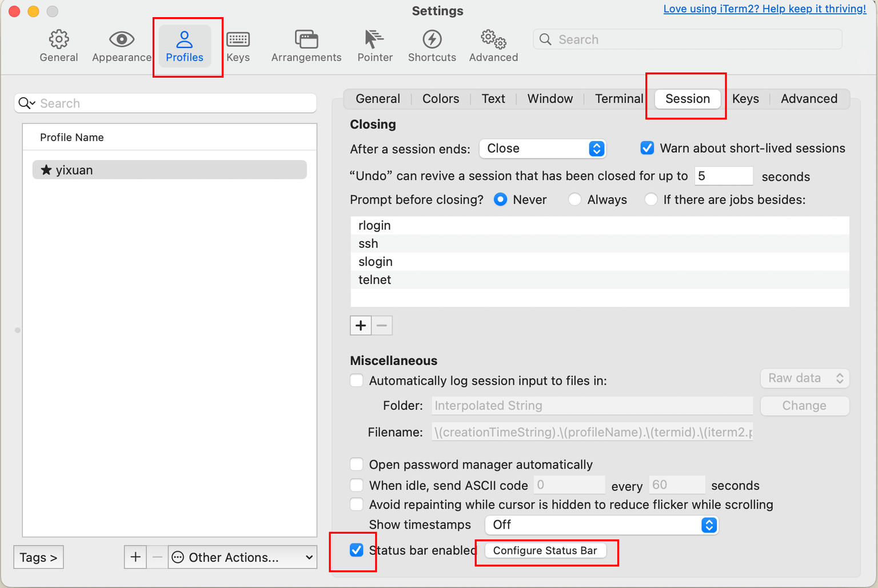Expand the Other Actions menu
The image size is (878, 588).
[x=243, y=558]
